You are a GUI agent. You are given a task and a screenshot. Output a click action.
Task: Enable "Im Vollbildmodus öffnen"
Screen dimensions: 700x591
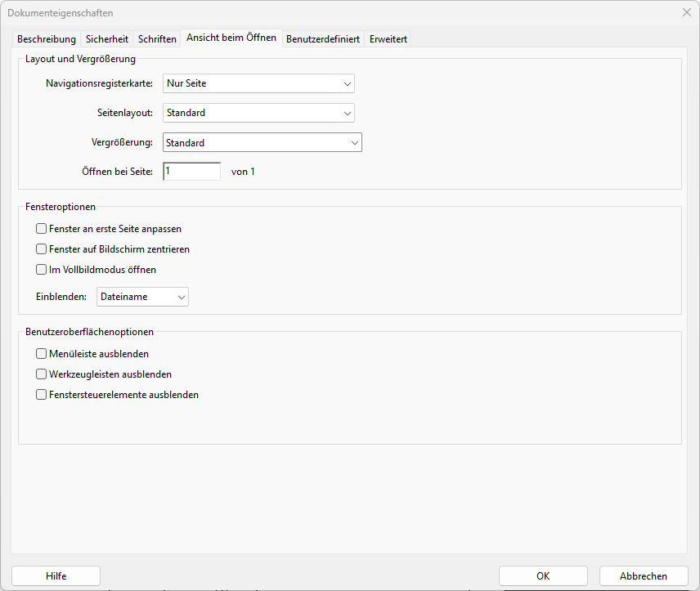(x=41, y=269)
